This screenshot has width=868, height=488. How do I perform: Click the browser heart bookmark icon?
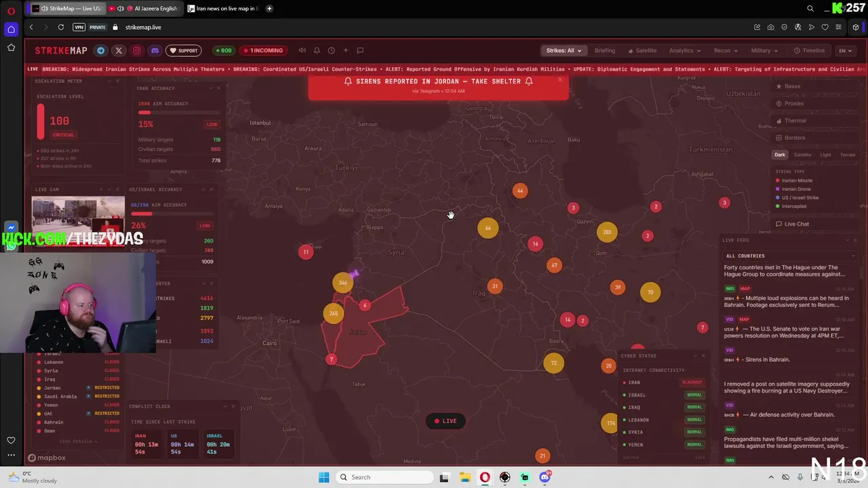tap(825, 27)
